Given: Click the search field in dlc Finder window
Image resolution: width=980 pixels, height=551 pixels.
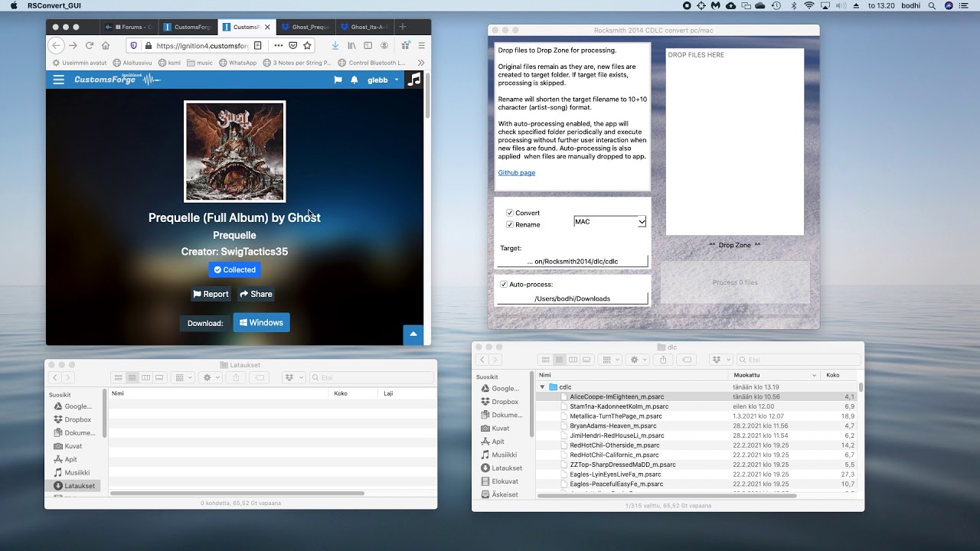Looking at the screenshot, I should point(799,360).
